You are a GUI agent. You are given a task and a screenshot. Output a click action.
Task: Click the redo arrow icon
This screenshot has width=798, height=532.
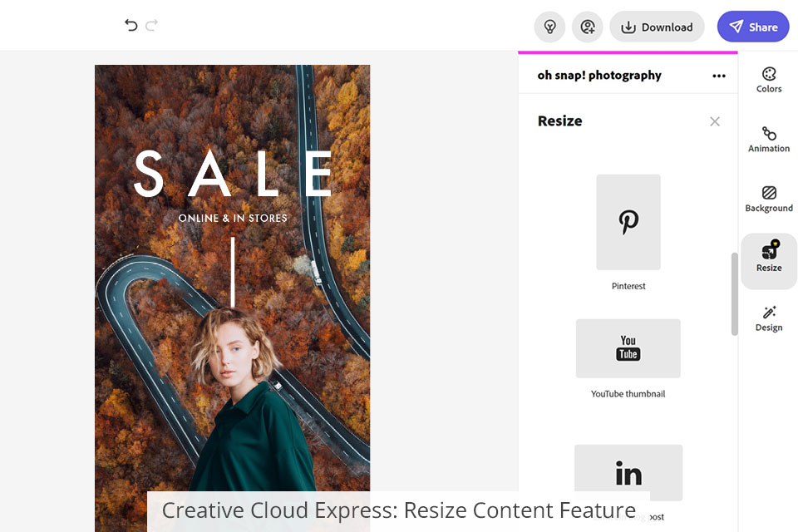(151, 25)
